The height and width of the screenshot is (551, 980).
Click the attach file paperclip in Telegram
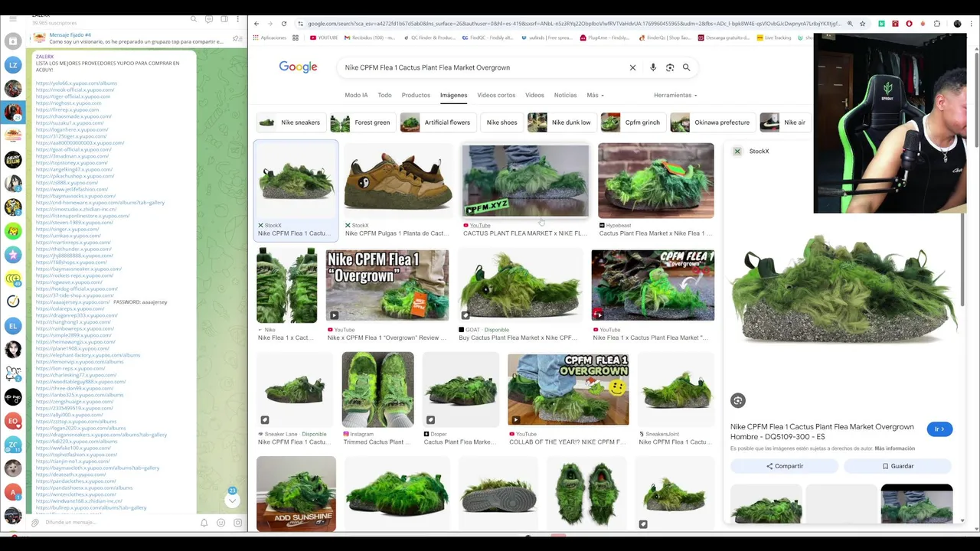(x=34, y=523)
